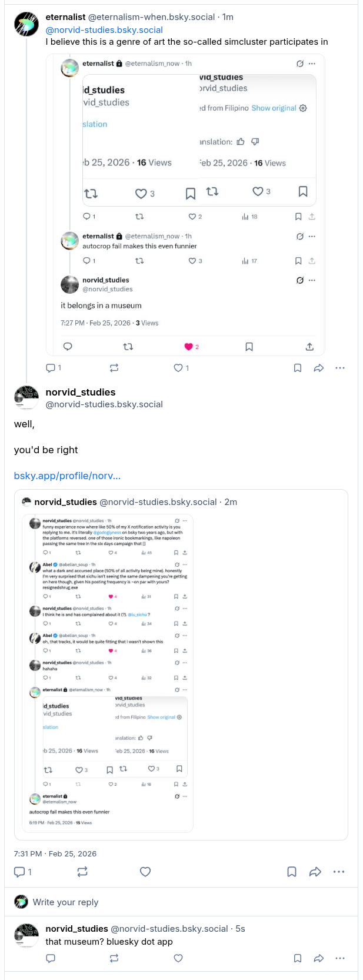Screen dimensions: 363x980
Task: Share the main norvid_studies post
Action: click(315, 872)
